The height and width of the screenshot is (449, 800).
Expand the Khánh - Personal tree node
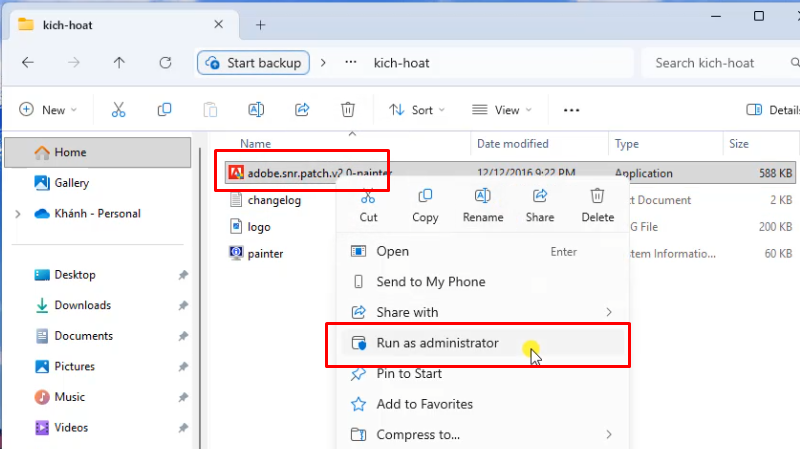click(18, 214)
